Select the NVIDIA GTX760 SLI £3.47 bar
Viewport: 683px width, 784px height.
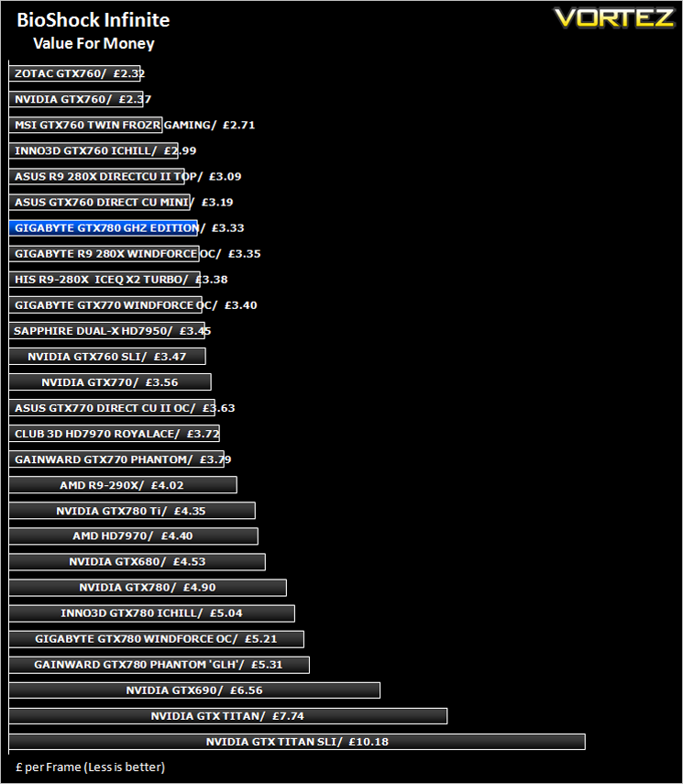(107, 357)
